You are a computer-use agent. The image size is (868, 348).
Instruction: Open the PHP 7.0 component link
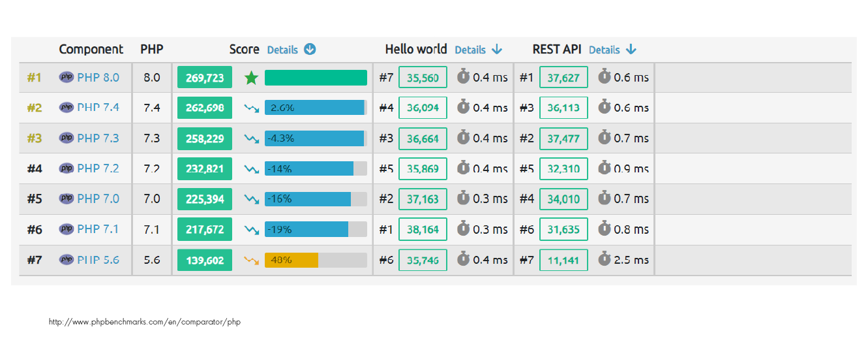(98, 198)
